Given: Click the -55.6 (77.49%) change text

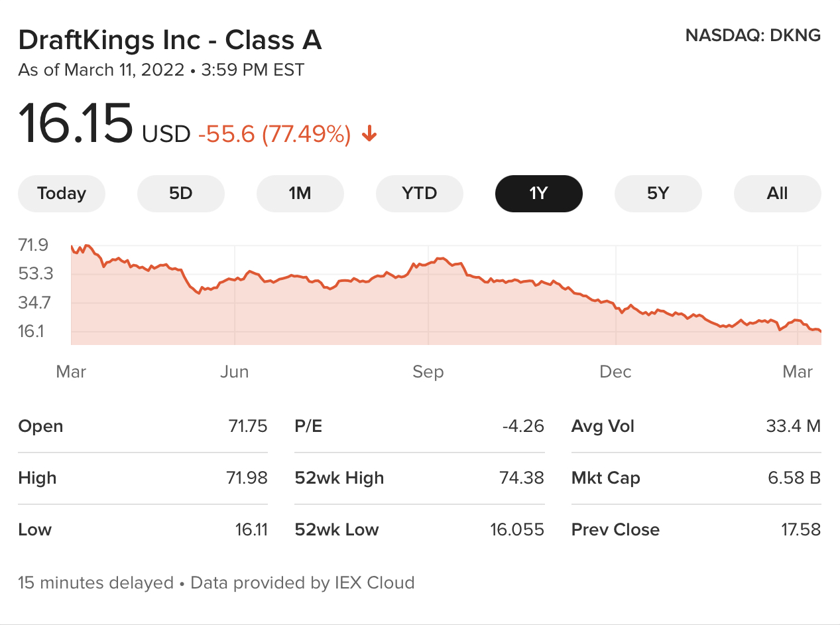Looking at the screenshot, I should (x=274, y=135).
